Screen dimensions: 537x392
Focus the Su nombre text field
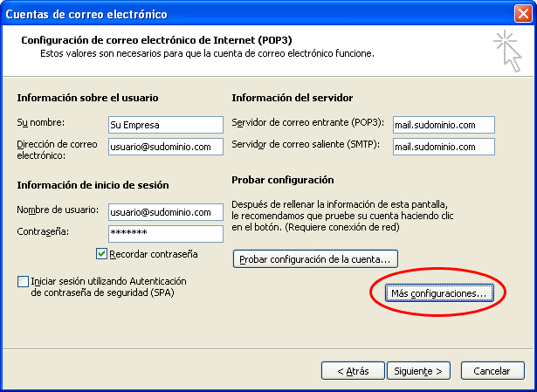[165, 125]
